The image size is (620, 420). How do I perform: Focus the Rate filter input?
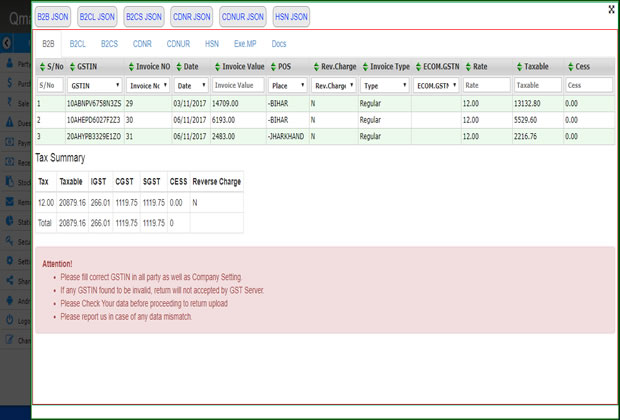486,85
